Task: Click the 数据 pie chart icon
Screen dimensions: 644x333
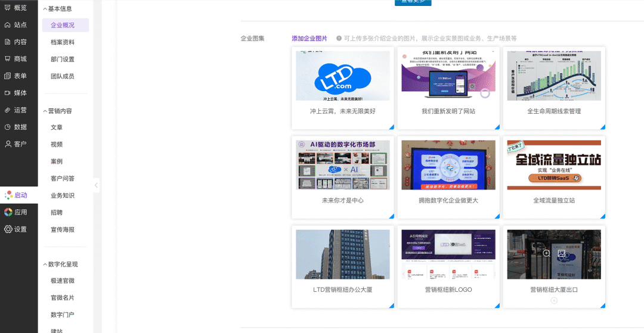Action: 7,127
